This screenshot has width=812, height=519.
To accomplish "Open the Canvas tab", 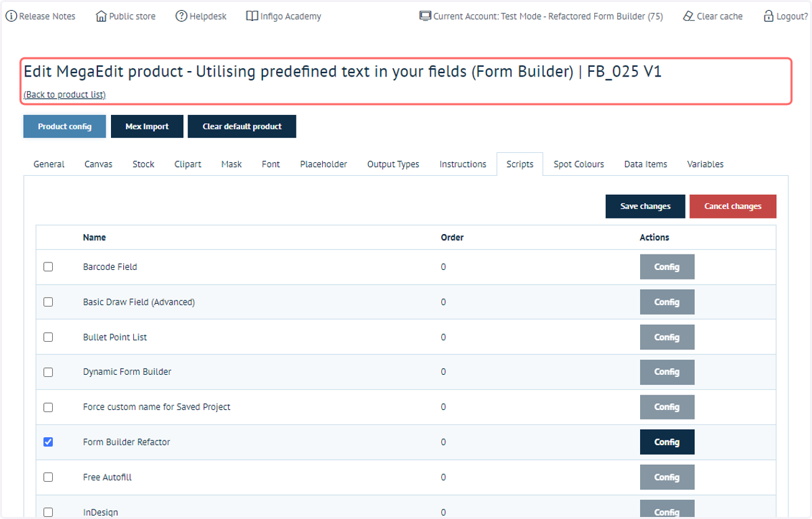I will pyautogui.click(x=99, y=164).
